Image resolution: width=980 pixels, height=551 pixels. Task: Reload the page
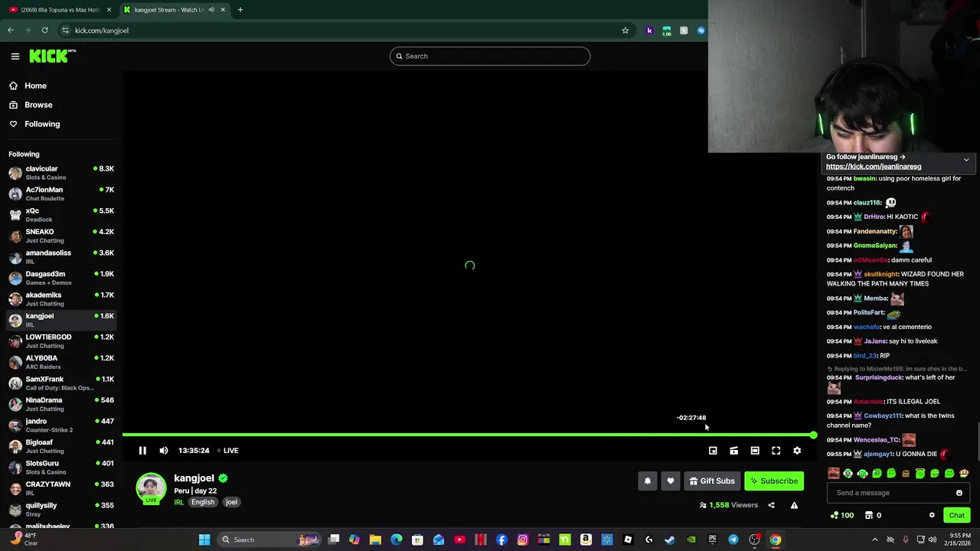click(x=45, y=31)
